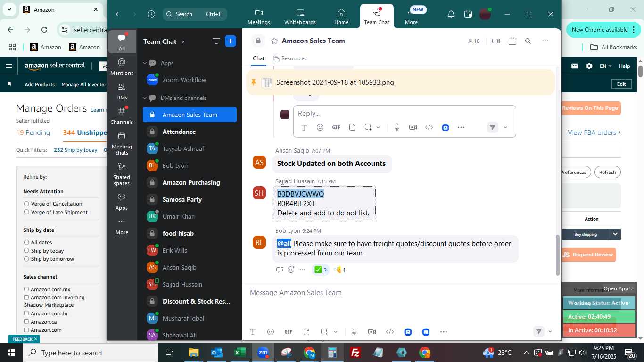The image size is (644, 362).
Task: Record audio message in message composer
Action: point(354,332)
